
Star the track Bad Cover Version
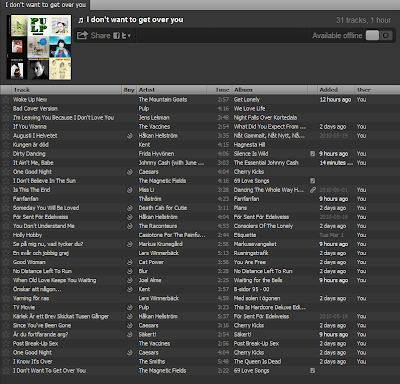[6, 108]
